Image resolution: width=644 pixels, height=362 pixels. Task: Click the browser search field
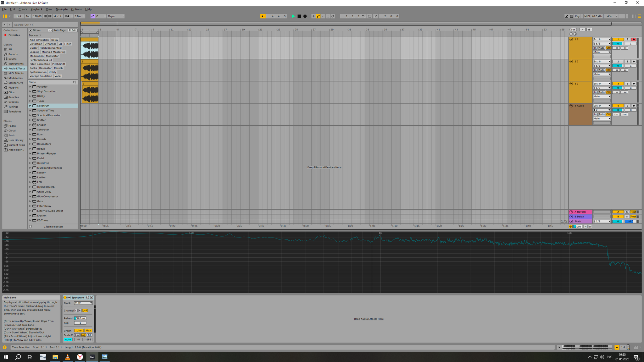pos(44,25)
